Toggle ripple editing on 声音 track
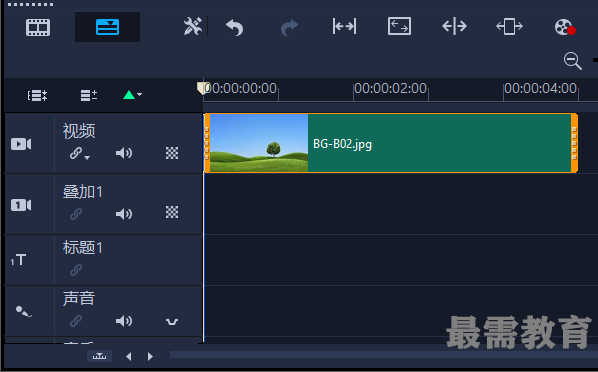The width and height of the screenshot is (598, 372). tap(76, 321)
